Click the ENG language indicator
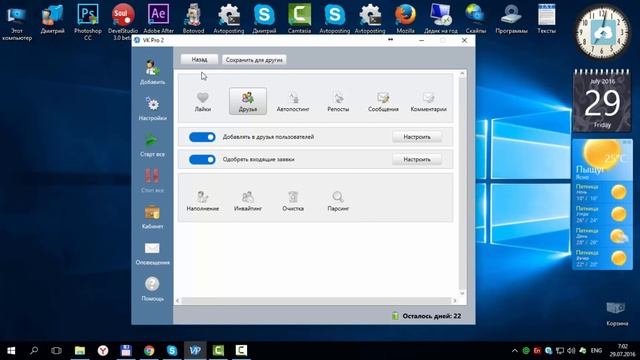 [x=596, y=351]
